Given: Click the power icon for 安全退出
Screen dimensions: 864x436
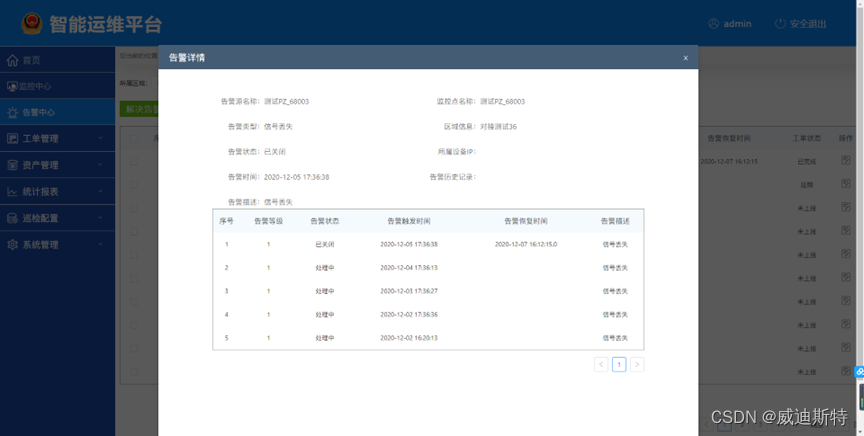Looking at the screenshot, I should point(780,24).
